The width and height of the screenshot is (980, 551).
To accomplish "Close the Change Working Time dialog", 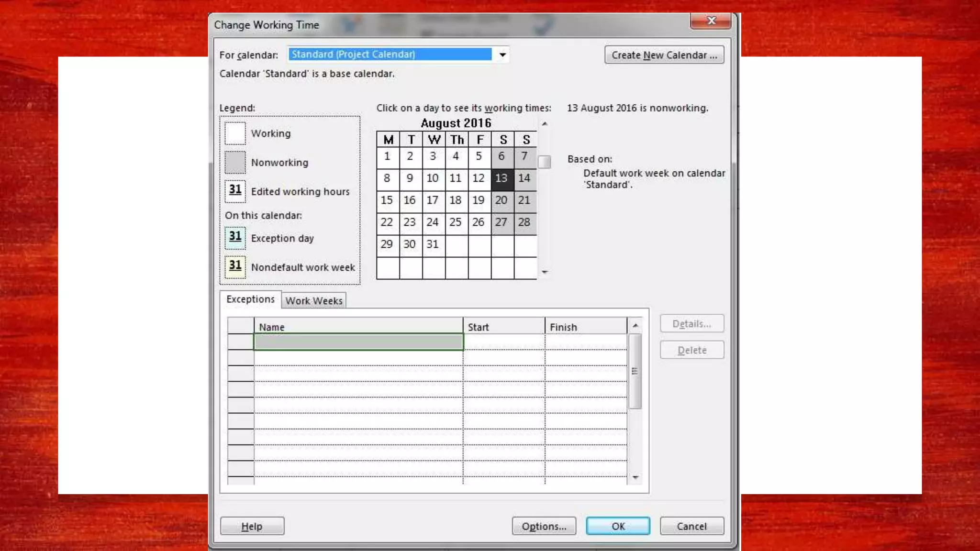I will [711, 21].
